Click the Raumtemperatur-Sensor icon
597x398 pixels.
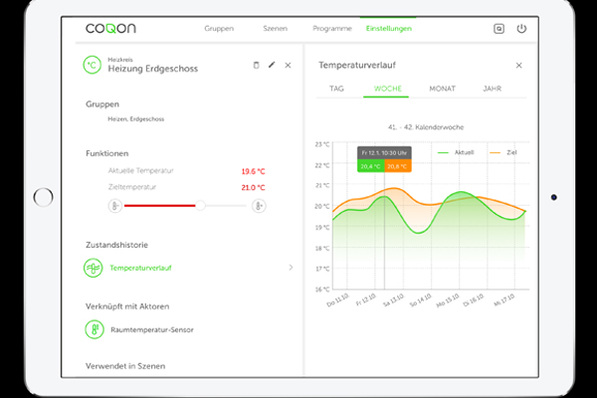pos(94,329)
